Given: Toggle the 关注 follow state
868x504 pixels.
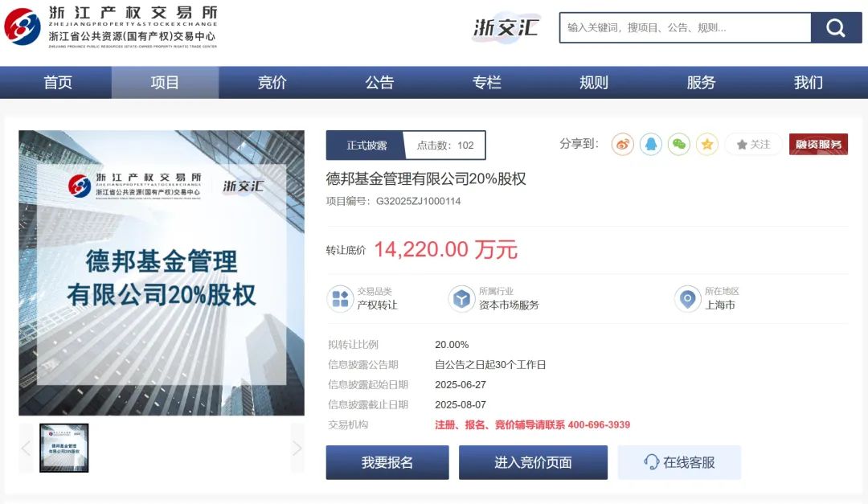Looking at the screenshot, I should coord(752,144).
